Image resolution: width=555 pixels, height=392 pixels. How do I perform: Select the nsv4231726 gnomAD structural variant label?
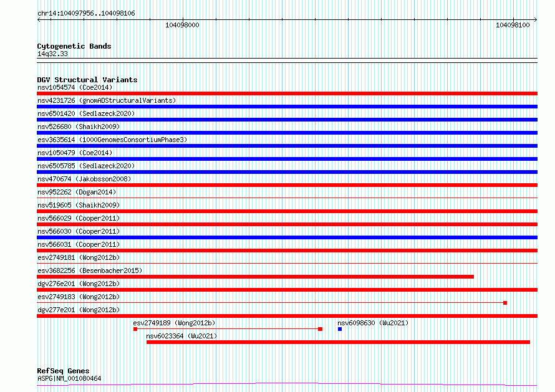[x=107, y=100]
